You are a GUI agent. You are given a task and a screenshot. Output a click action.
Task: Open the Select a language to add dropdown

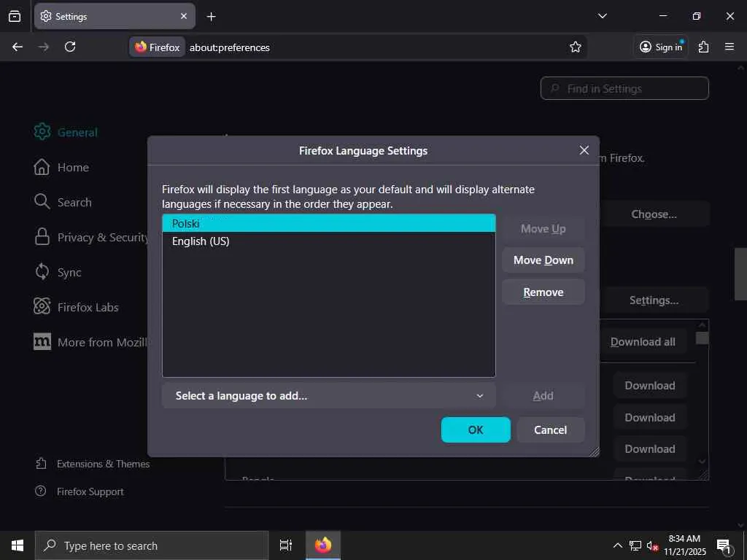coord(329,396)
